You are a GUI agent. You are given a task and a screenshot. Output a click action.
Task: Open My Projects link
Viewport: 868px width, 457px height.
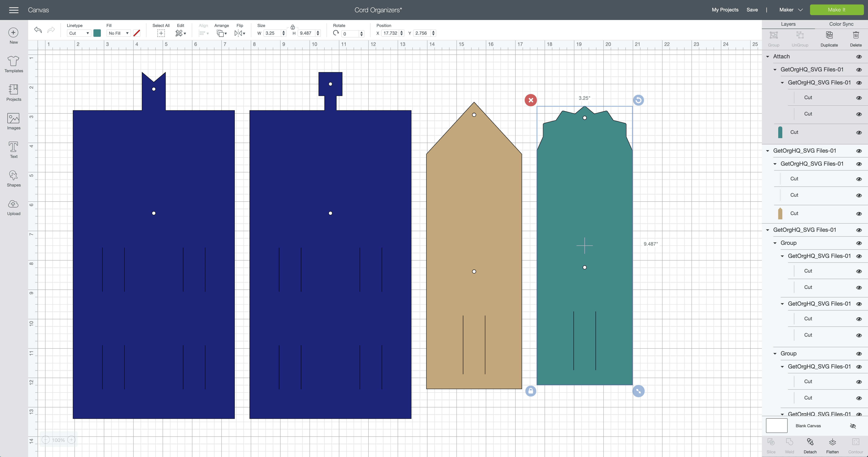[x=725, y=10]
